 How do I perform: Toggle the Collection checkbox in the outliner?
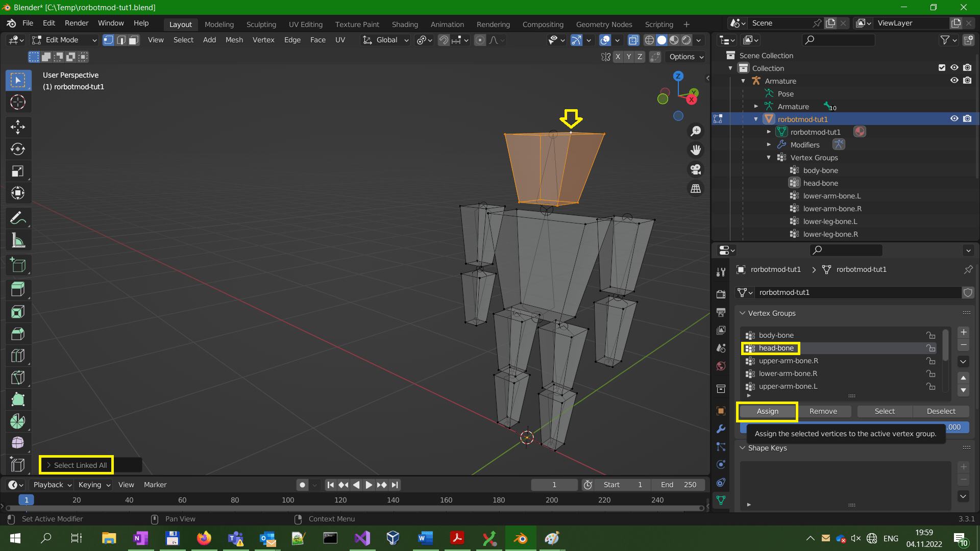[942, 67]
